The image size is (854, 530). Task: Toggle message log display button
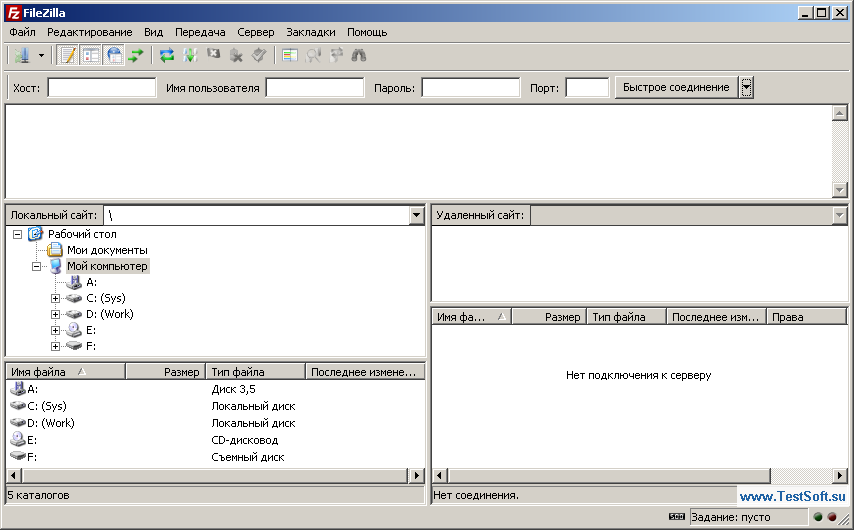pyautogui.click(x=68, y=55)
